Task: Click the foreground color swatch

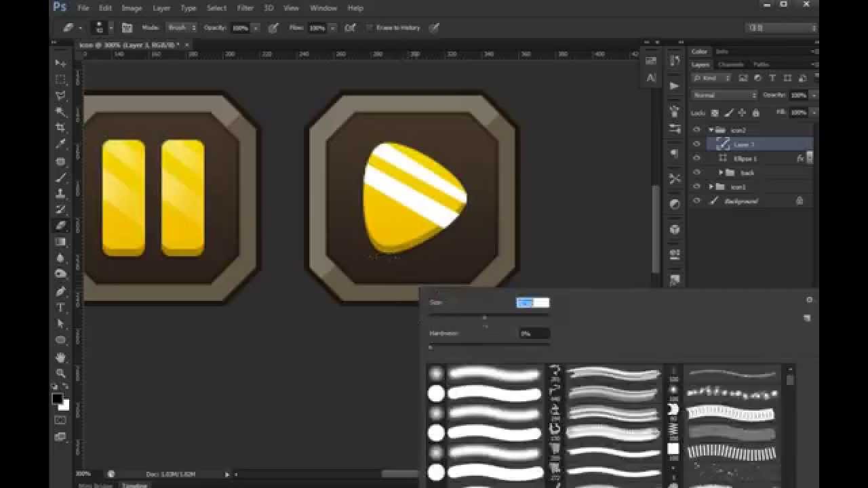Action: click(x=58, y=399)
